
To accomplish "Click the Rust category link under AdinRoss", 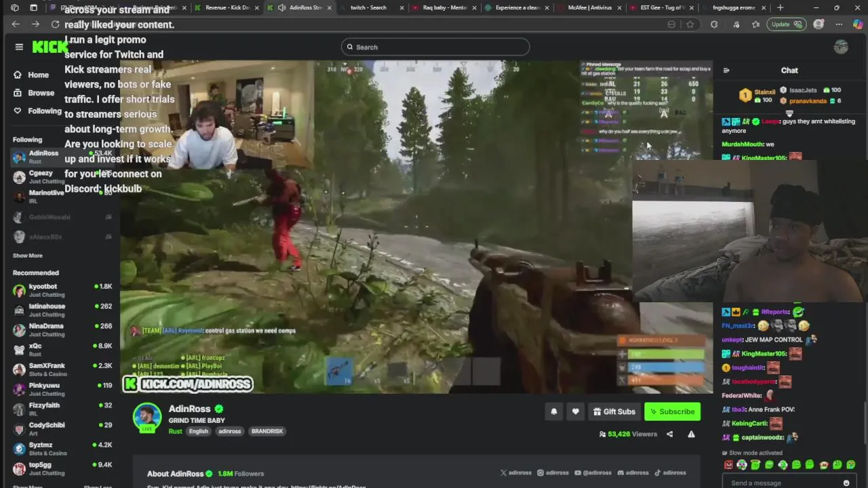I will coord(175,431).
